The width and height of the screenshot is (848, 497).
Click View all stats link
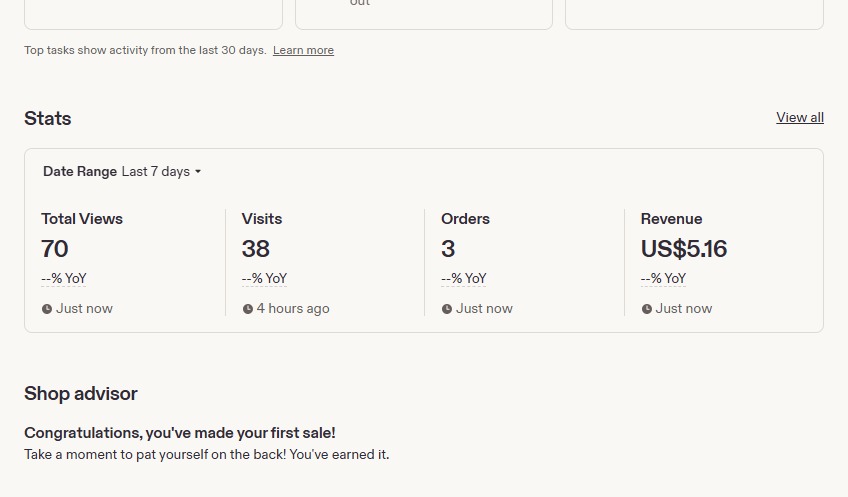800,117
